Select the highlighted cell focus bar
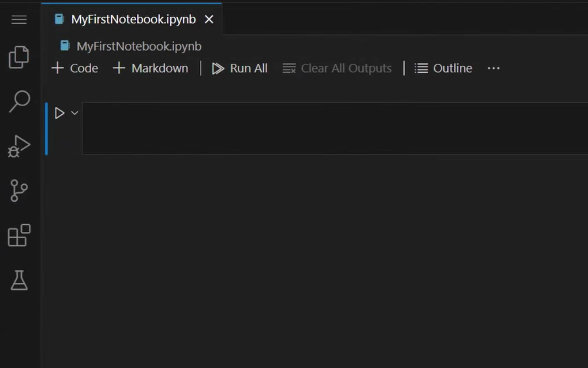This screenshot has width=588, height=368. coord(46,128)
